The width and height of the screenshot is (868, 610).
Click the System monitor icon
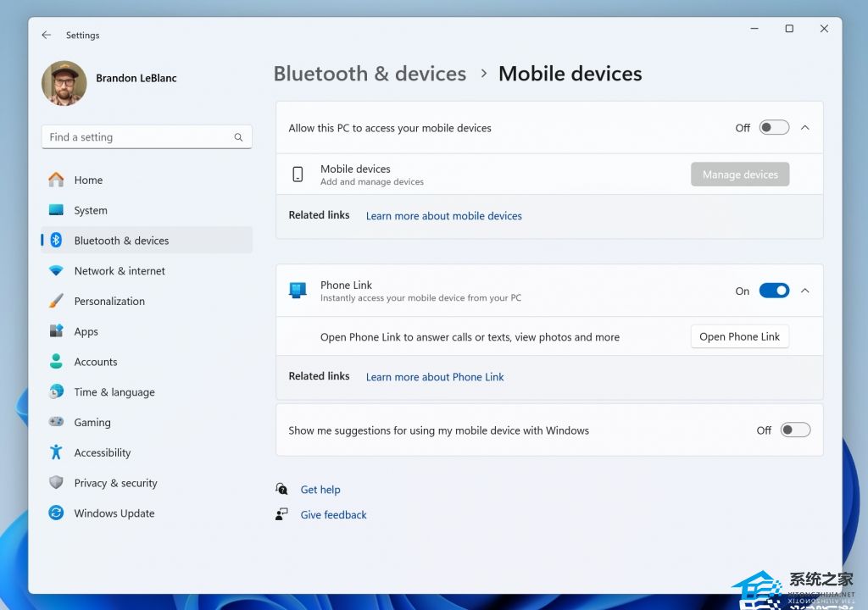[56, 210]
